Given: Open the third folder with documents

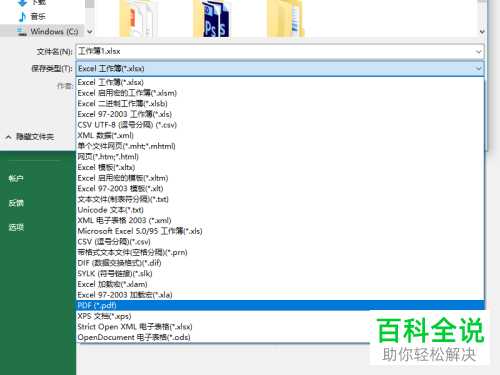Looking at the screenshot, I should pos(286,18).
